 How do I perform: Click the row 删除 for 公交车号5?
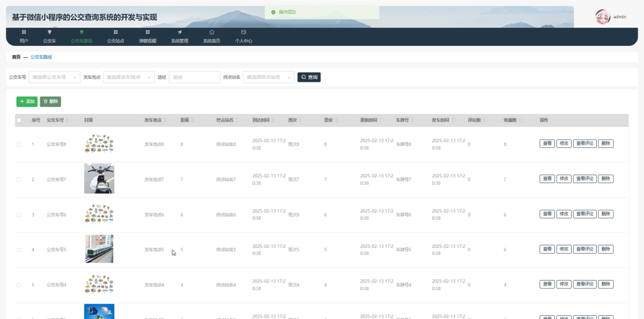(x=606, y=249)
